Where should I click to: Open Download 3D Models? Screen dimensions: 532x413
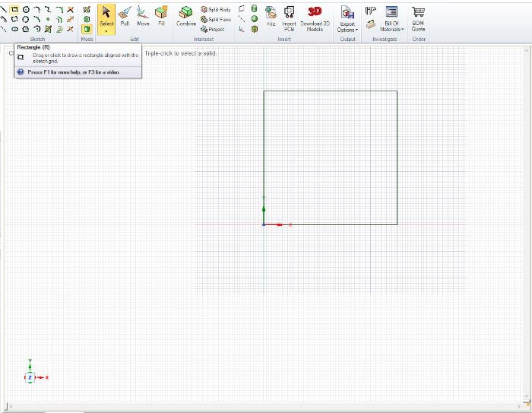tap(315, 19)
